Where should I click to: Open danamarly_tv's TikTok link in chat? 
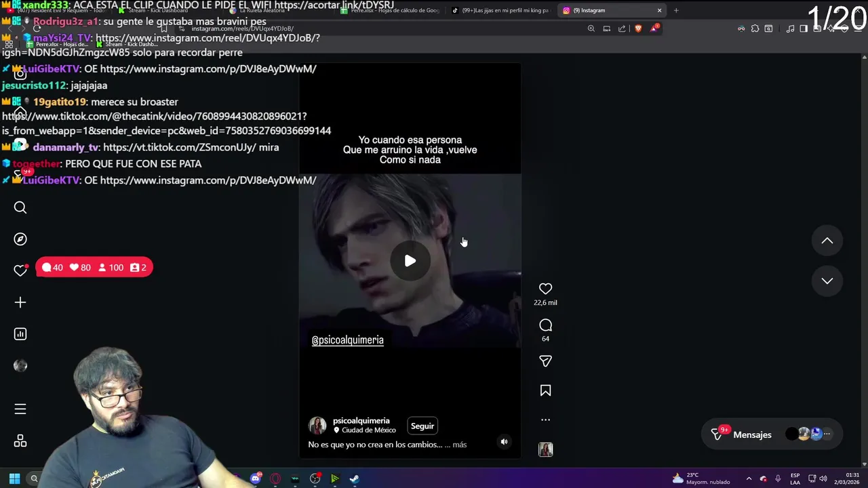pyautogui.click(x=180, y=147)
